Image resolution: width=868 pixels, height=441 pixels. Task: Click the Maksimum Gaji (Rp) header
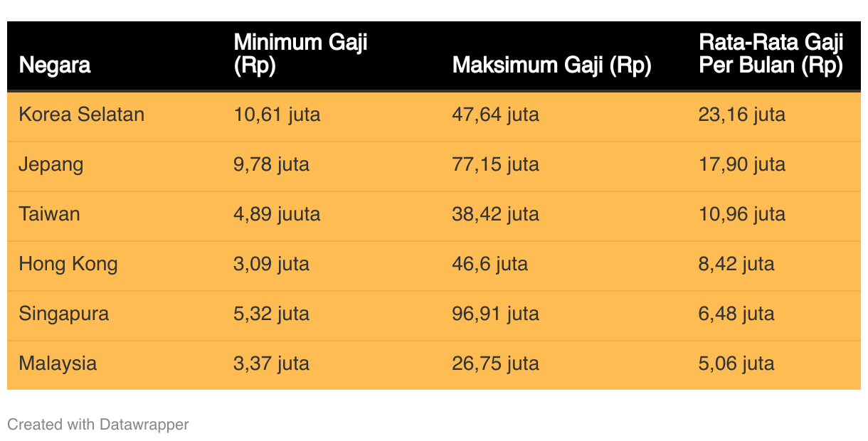tap(551, 65)
